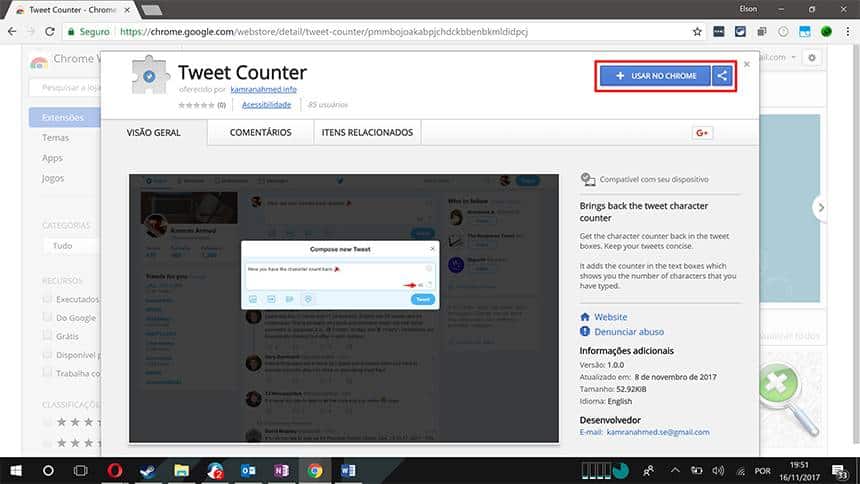Viewport: 860px width, 484px height.
Task: Open Chrome's three-dot menu
Action: 848,32
